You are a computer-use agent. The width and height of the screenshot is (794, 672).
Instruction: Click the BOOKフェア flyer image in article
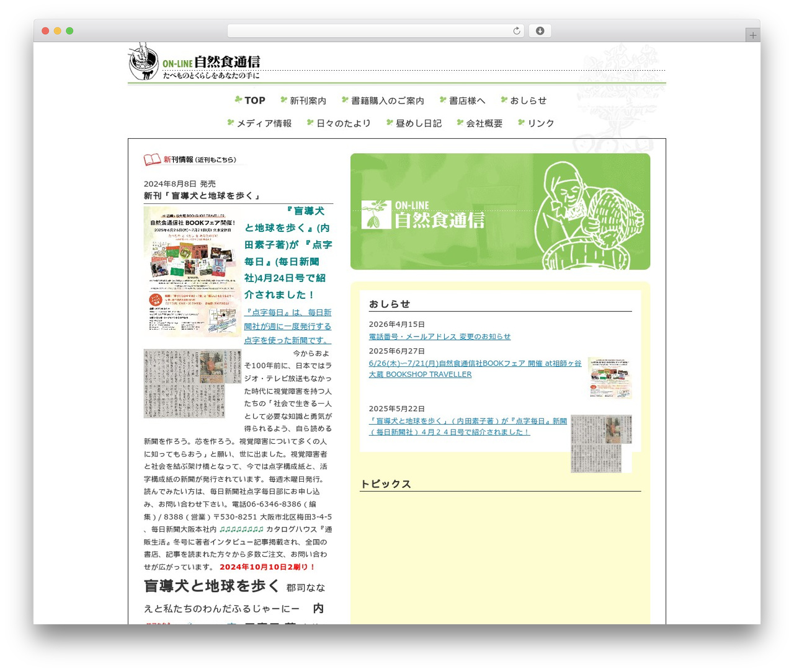coord(192,272)
